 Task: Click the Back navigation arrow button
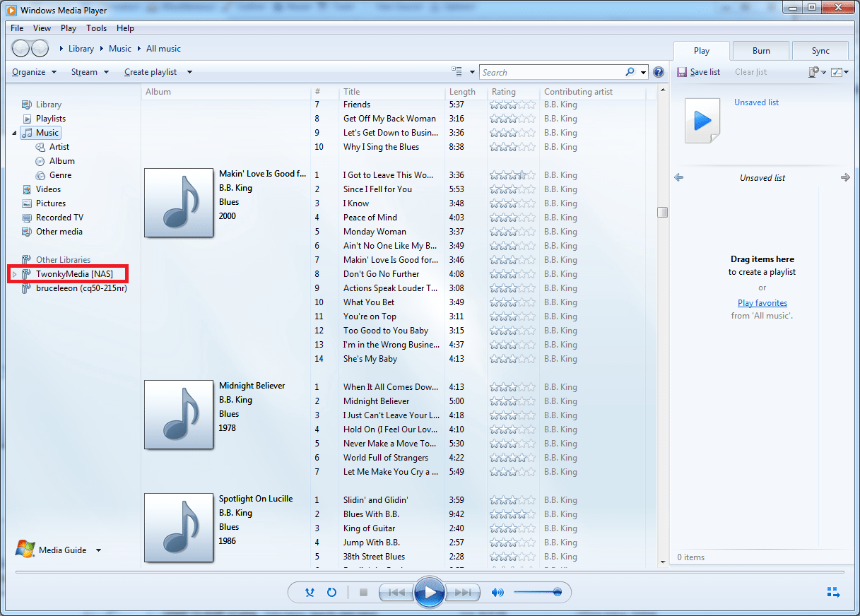[x=21, y=49]
